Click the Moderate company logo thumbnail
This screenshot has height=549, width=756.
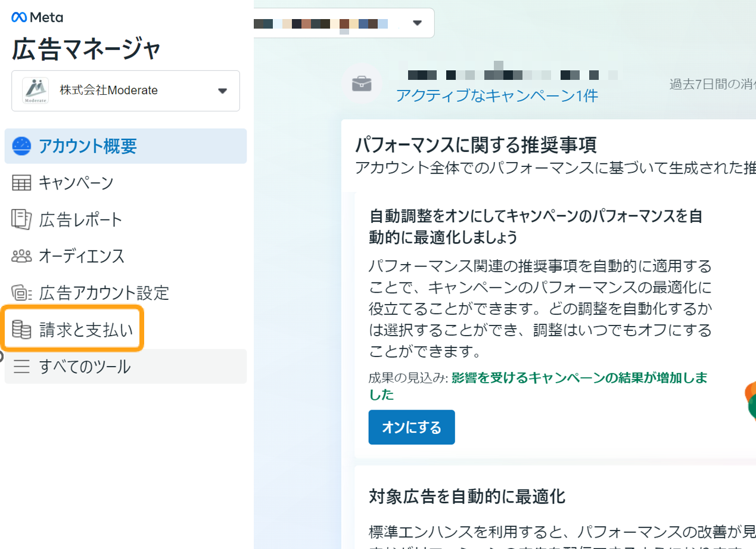point(35,91)
